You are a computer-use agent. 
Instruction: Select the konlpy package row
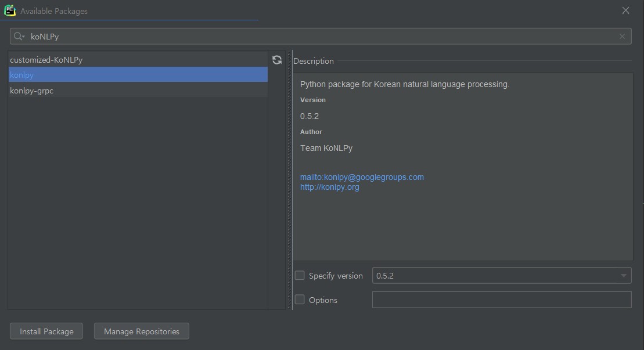tap(138, 75)
